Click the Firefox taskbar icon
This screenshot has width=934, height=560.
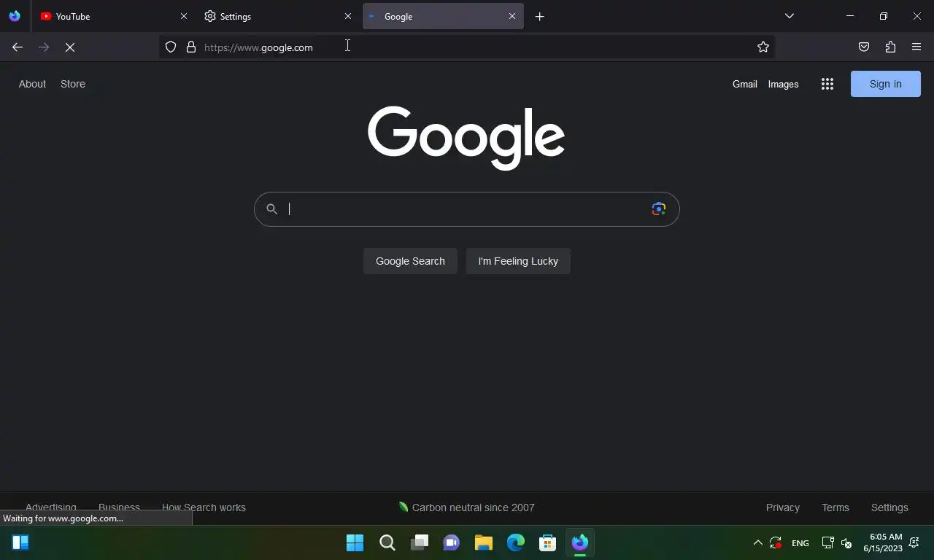coord(580,542)
